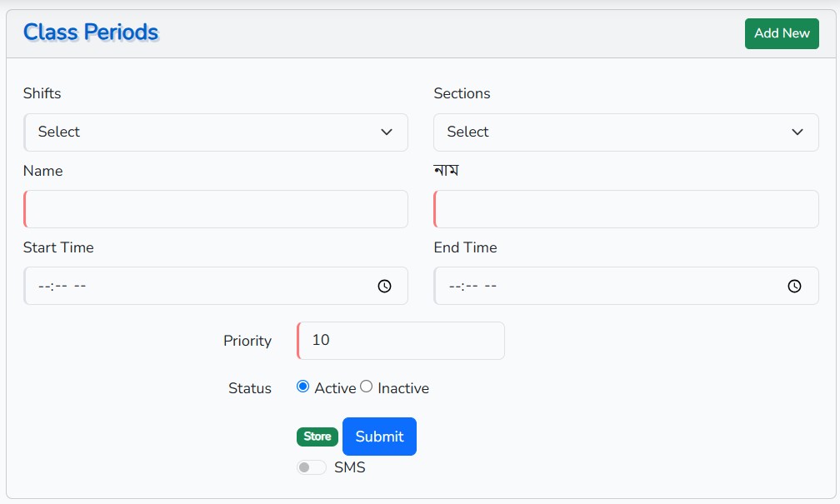The width and height of the screenshot is (840, 504).
Task: Toggle the SMS switch
Action: tap(311, 467)
